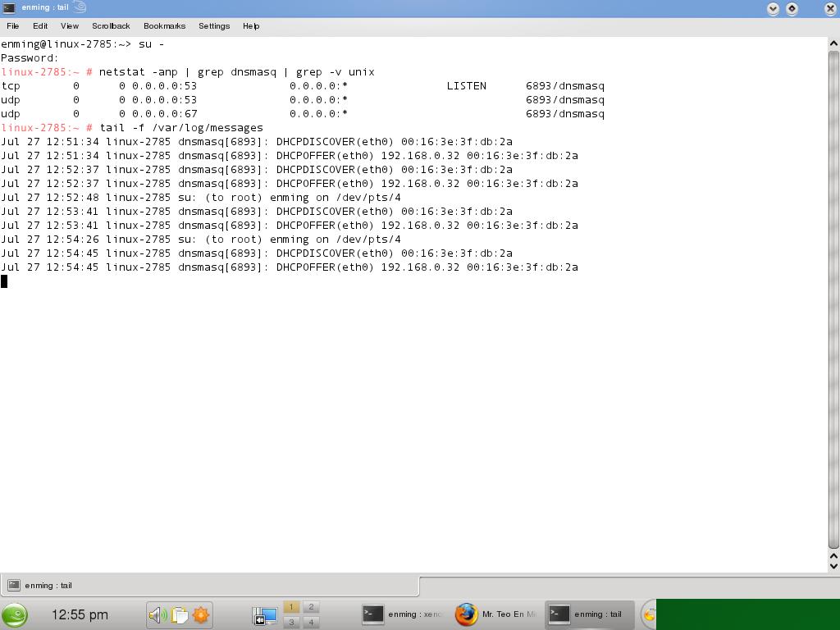Viewport: 840px width, 630px height.
Task: Click the 'enming : tail' taskbar entry
Action: point(589,614)
